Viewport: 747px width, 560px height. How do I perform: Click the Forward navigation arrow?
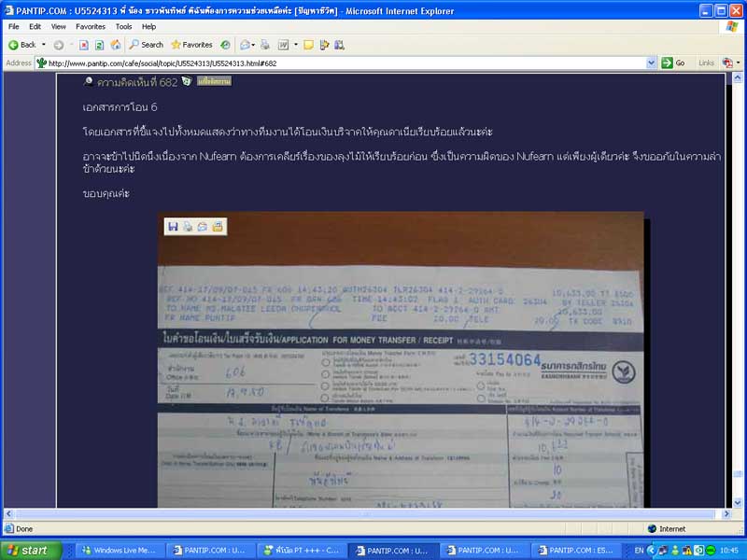pos(58,45)
